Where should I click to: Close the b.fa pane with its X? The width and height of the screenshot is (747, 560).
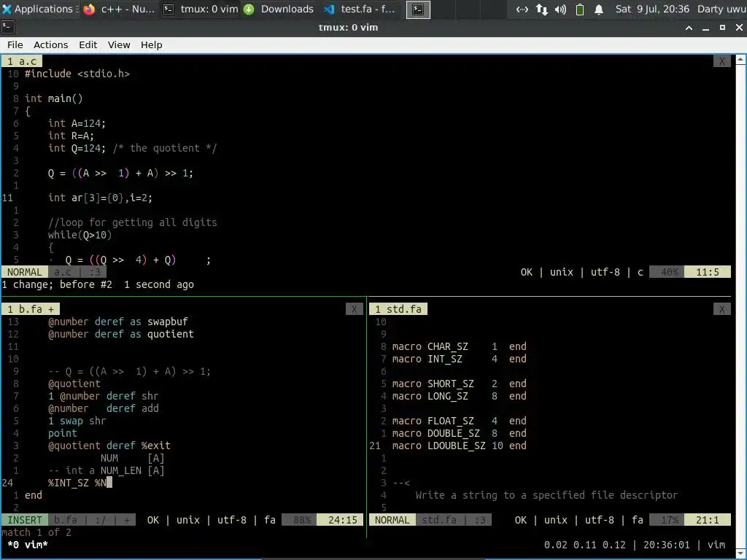click(354, 309)
